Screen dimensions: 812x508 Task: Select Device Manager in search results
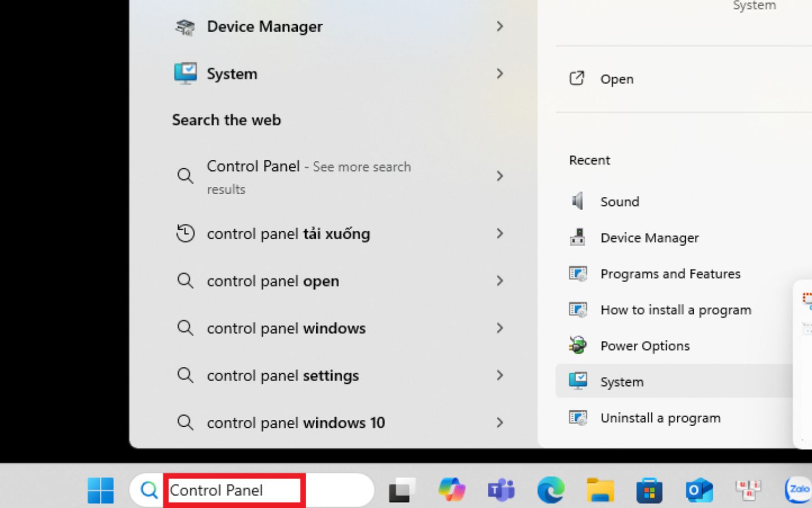tap(264, 26)
